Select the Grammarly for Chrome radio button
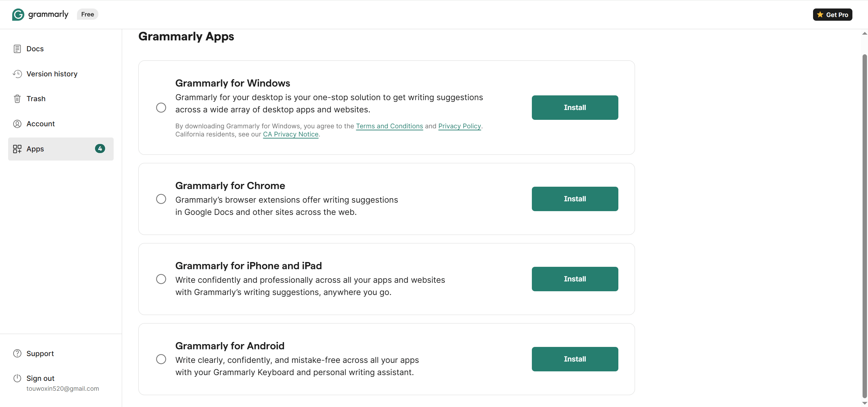 (x=161, y=199)
